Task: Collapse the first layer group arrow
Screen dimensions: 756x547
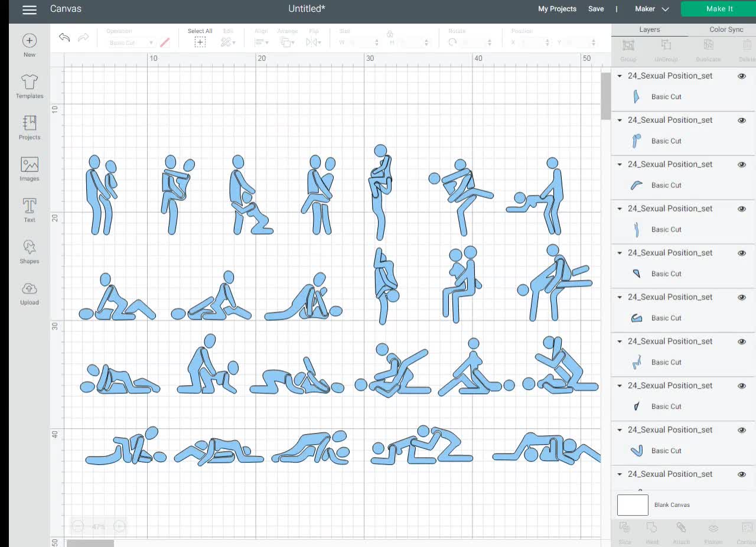Action: [x=620, y=76]
